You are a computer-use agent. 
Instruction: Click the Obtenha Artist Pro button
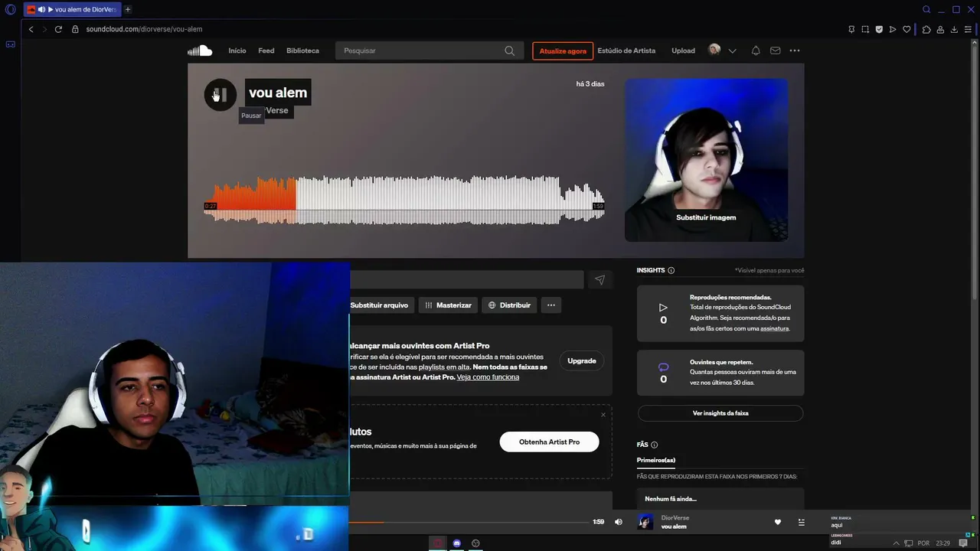(x=549, y=442)
